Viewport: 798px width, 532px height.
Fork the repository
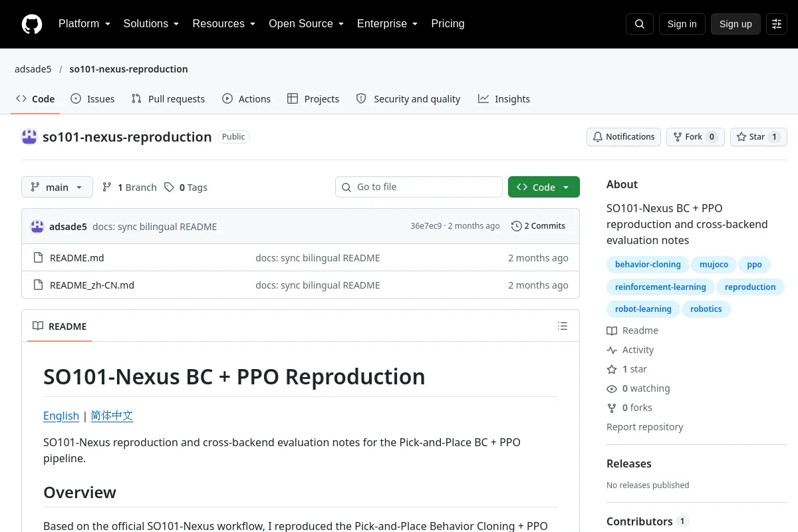[x=696, y=137]
